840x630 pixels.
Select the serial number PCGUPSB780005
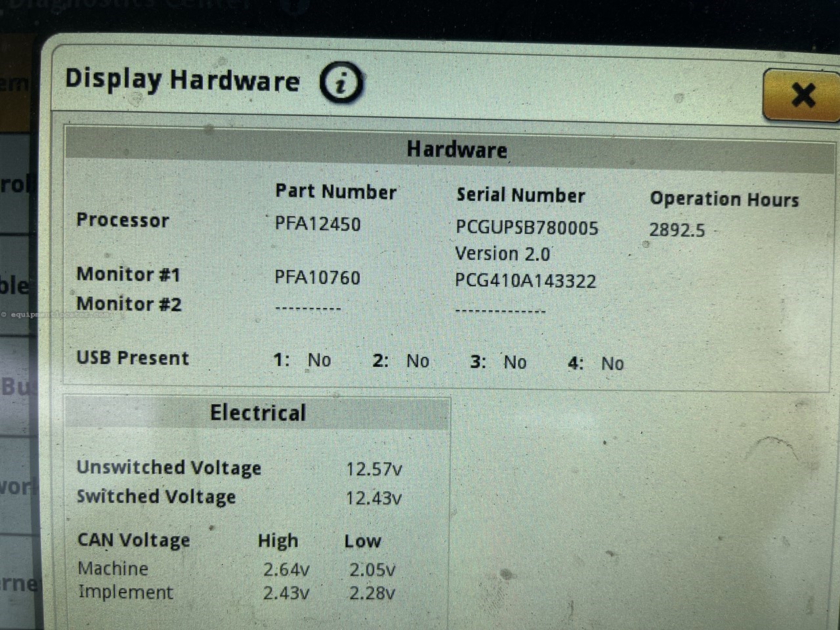527,228
